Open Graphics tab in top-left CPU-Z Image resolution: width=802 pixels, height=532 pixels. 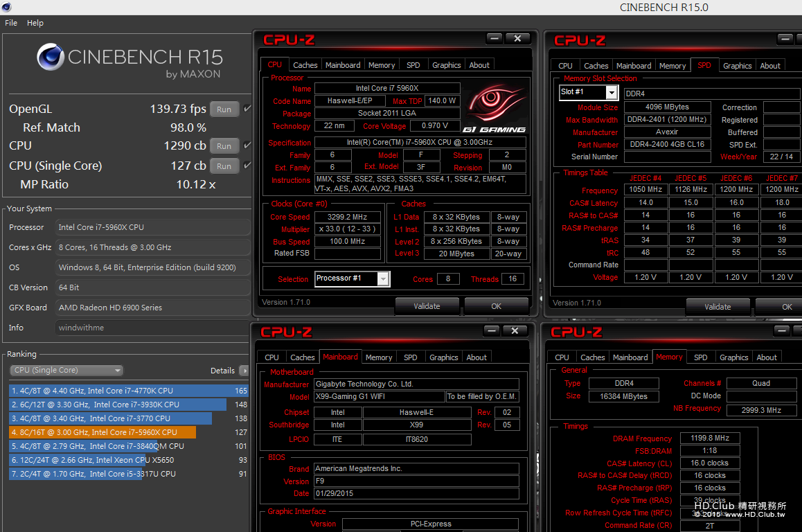(447, 65)
